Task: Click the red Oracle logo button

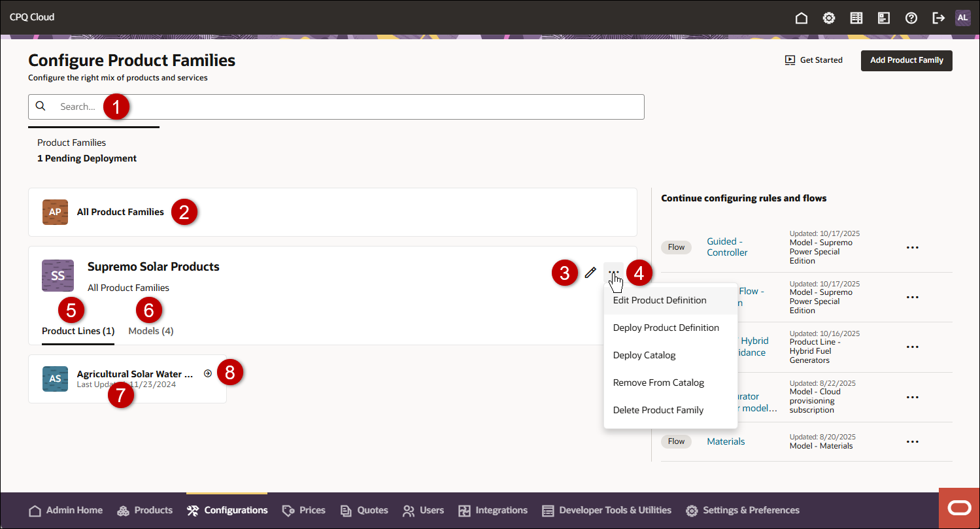Action: point(959,508)
